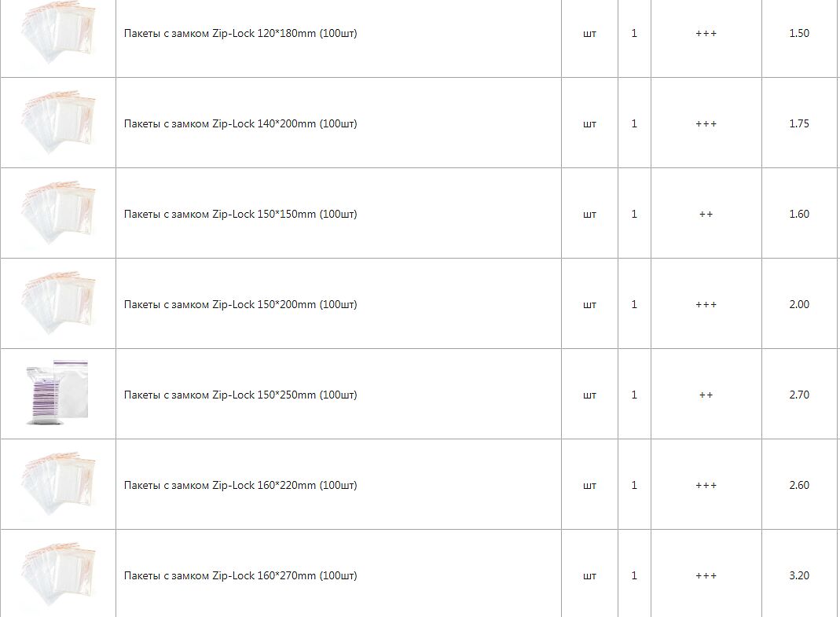Select the 2.60 price cell

(799, 486)
